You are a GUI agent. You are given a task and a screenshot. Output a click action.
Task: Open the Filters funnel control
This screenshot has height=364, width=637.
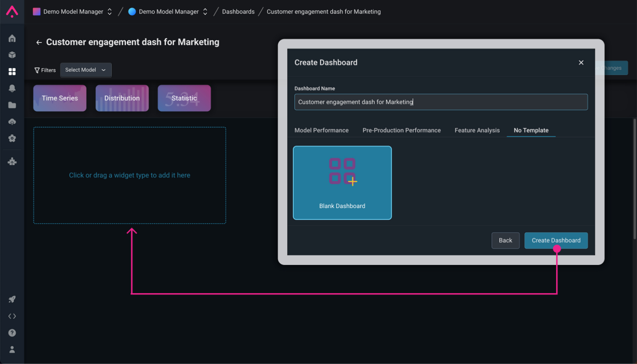click(x=45, y=70)
